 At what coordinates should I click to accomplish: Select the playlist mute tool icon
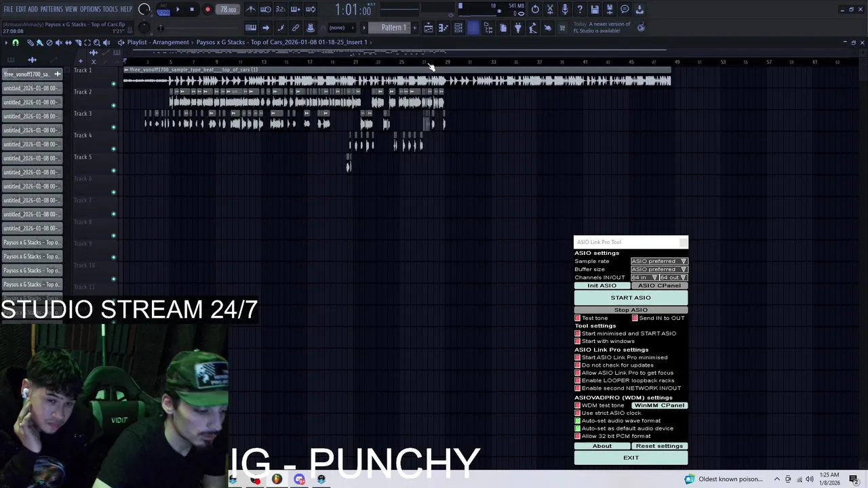58,43
